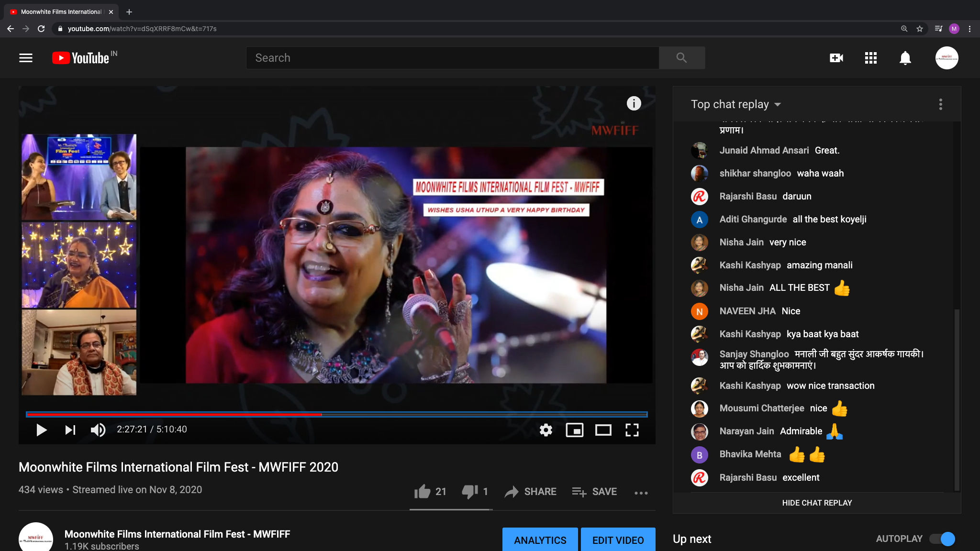Click the browser address bar URL
Image resolution: width=980 pixels, height=551 pixels.
point(142,29)
